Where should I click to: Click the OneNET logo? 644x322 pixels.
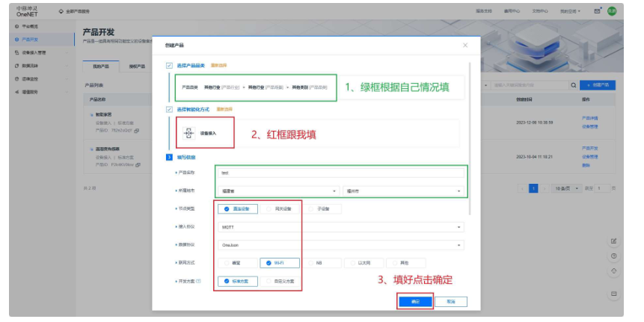(x=27, y=11)
